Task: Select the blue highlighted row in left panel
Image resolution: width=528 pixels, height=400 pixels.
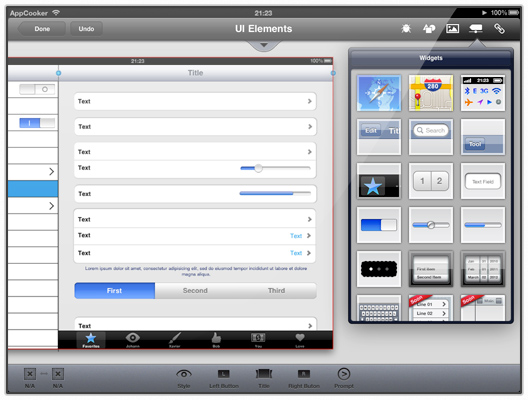Action: pos(33,189)
